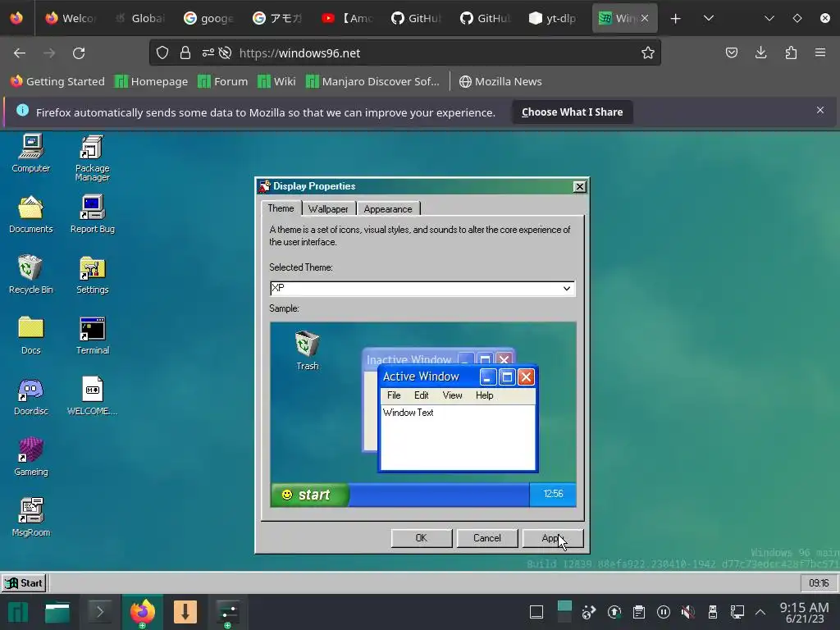Viewport: 840px width, 630px height.
Task: Launch the Report Bug shortcut
Action: (92, 214)
